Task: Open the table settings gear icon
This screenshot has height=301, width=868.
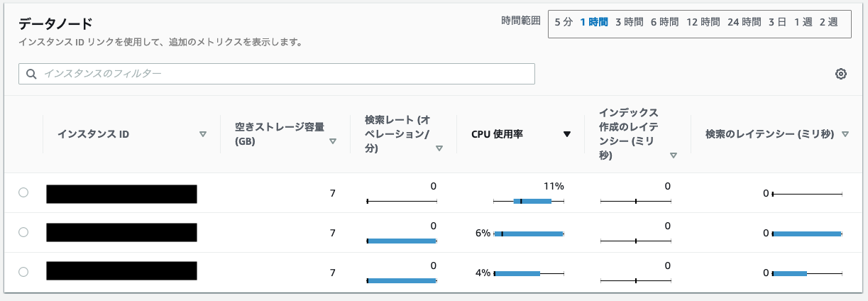Action: point(841,74)
